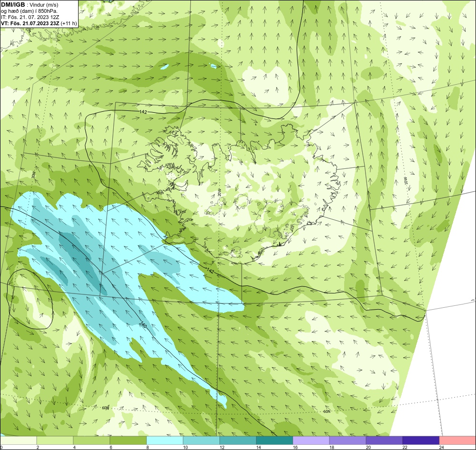
Task: Pick the palest 0–2 m/s legend swatch
Action: click(x=18, y=440)
